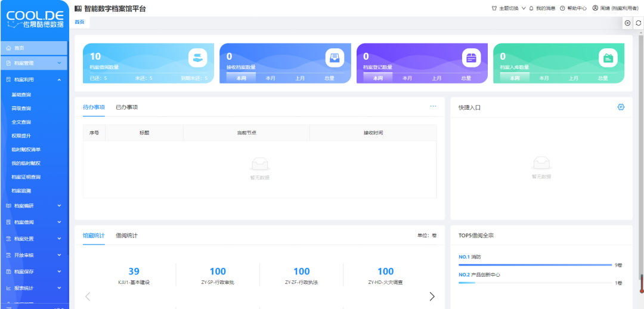The width and height of the screenshot is (644, 309).
Task: Click the 接收档案数量 inbox icon
Action: [335, 57]
